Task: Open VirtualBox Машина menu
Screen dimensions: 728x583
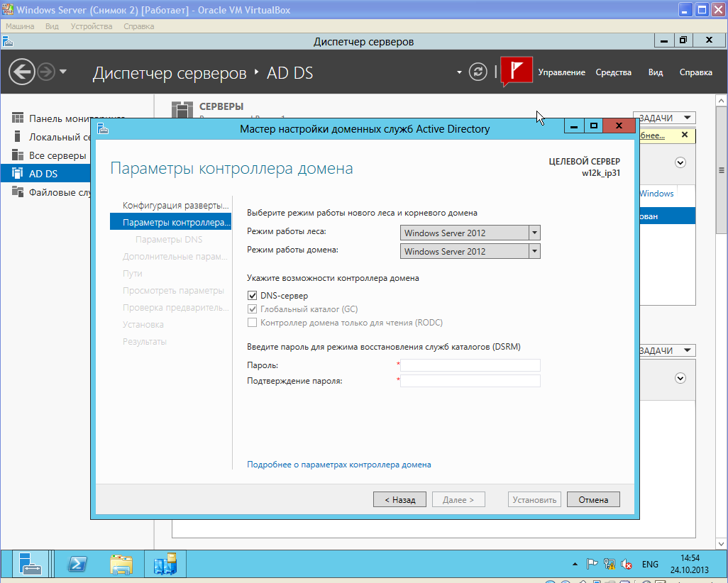Action: [20, 26]
